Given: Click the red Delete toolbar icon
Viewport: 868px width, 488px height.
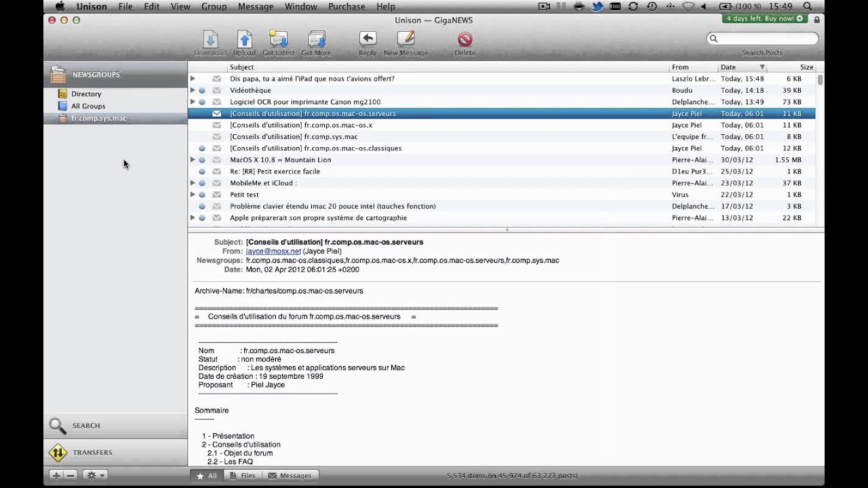Looking at the screenshot, I should (465, 39).
